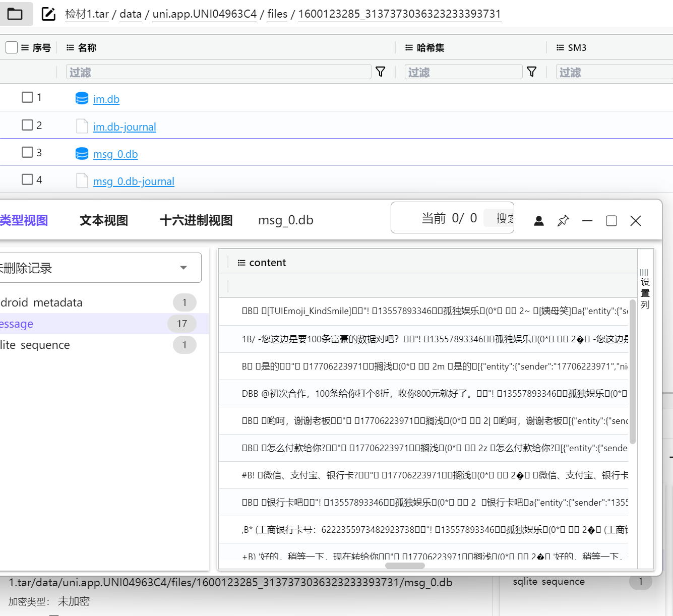Select the row with 初次合作 8折
673x616 pixels.
(423, 394)
